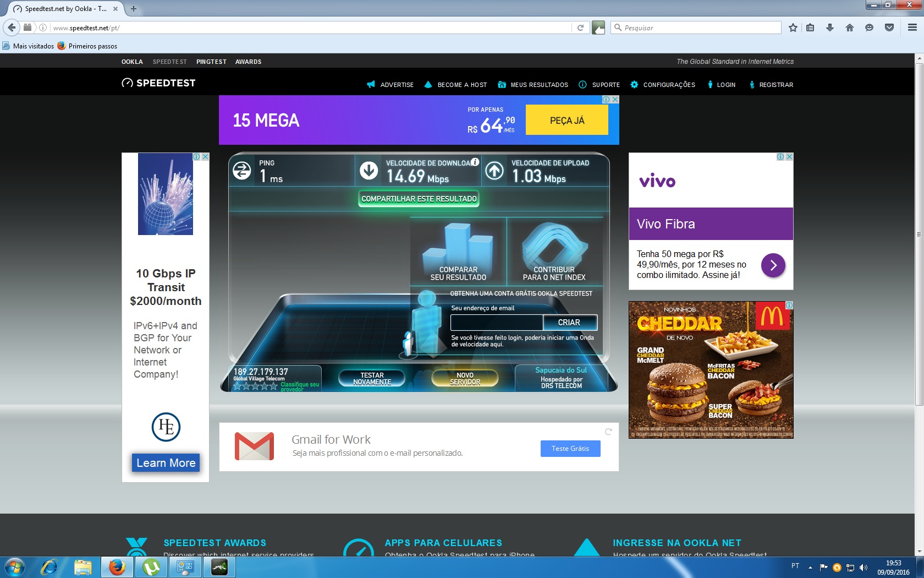Open the Firefox hamburger menu
924x578 pixels.
point(912,28)
